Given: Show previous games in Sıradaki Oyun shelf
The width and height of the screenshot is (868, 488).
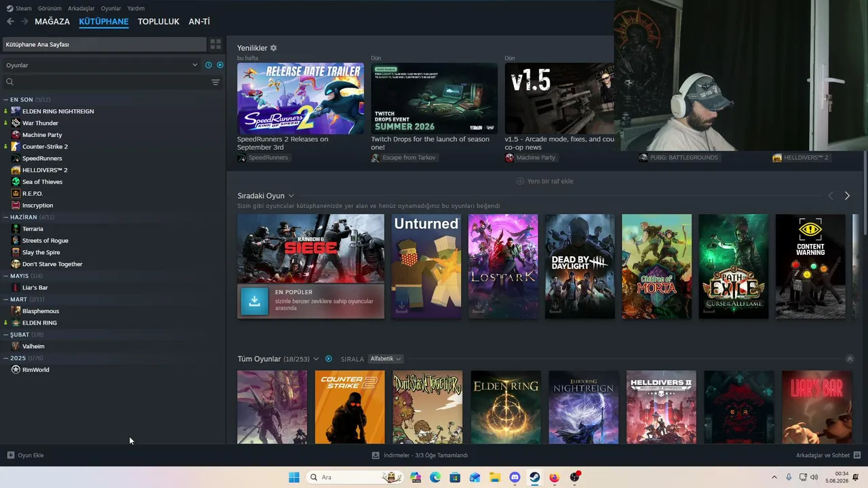Looking at the screenshot, I should coord(831,196).
